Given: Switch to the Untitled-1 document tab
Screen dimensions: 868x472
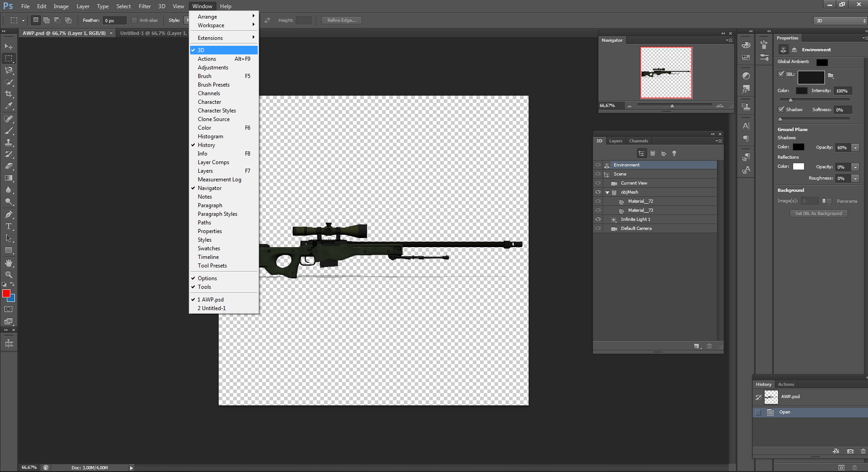Looking at the screenshot, I should click(x=153, y=33).
